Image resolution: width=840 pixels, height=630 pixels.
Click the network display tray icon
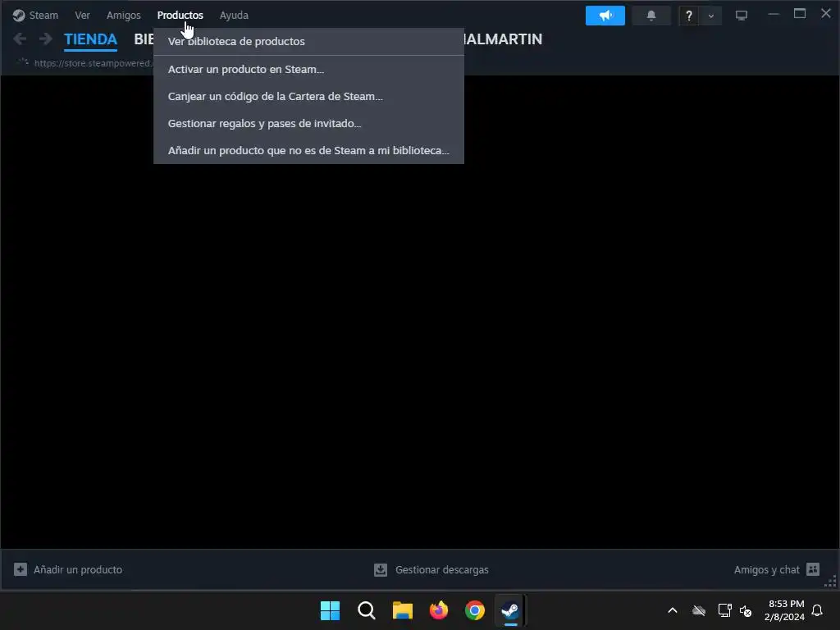724,610
